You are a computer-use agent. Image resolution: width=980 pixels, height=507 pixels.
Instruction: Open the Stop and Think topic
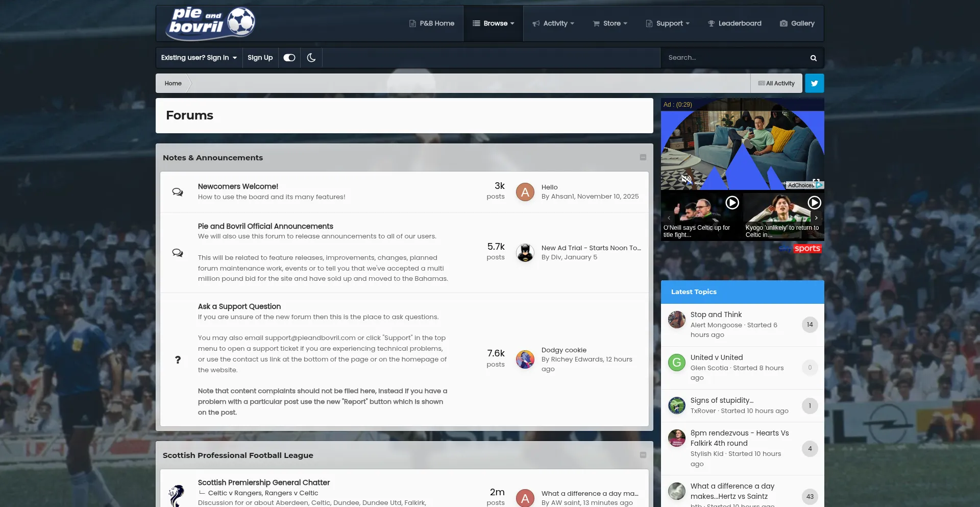point(716,315)
